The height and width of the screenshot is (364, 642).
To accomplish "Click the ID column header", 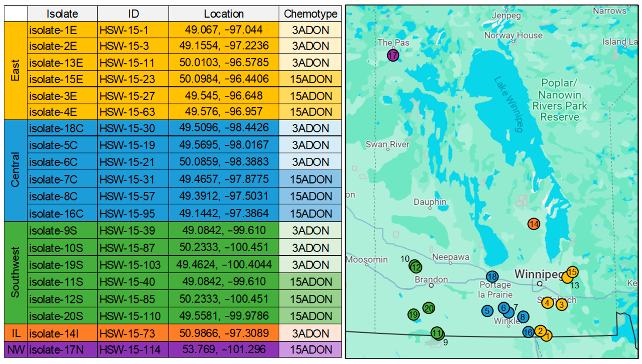I will point(133,14).
